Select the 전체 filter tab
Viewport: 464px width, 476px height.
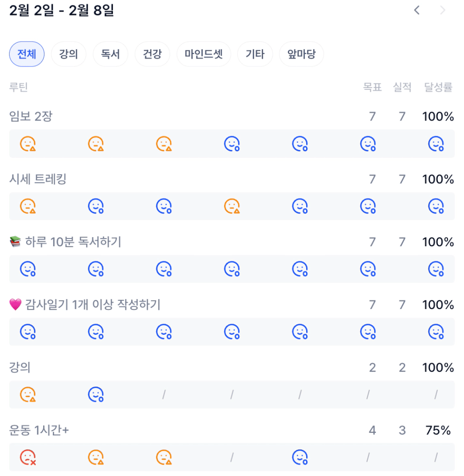tap(27, 54)
